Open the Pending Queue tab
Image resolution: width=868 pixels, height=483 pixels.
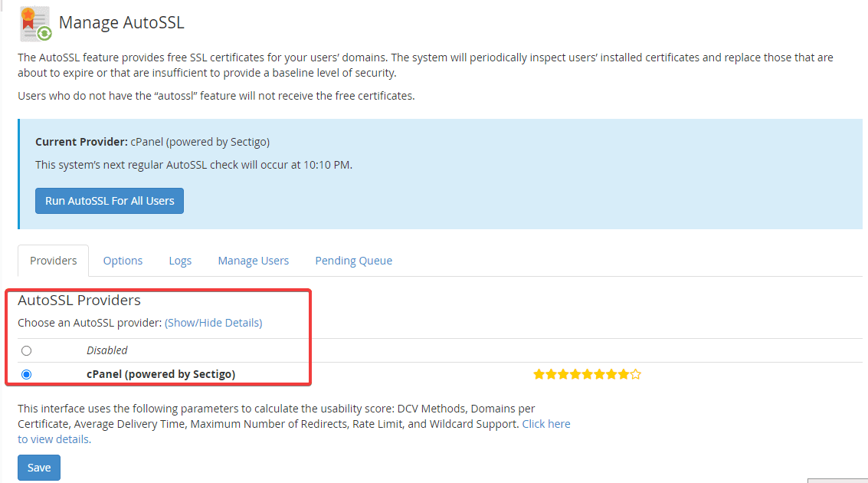[353, 261]
